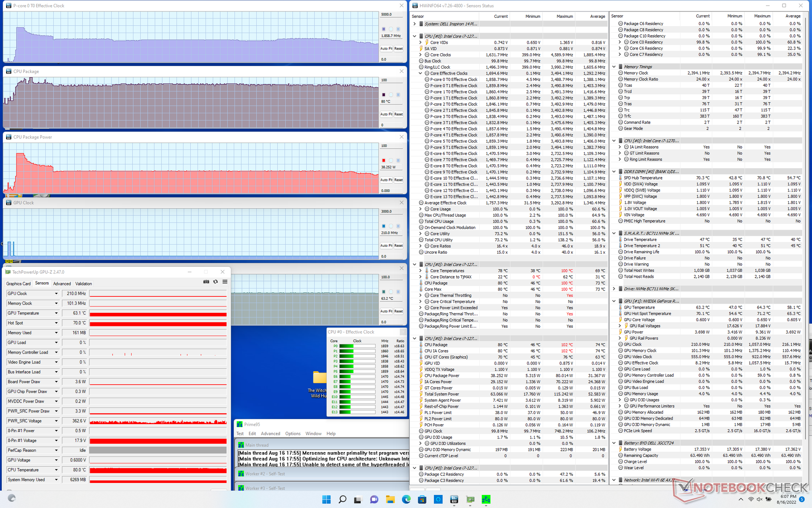Expand Drive: NVMe BC711 sensor group

tap(614, 289)
